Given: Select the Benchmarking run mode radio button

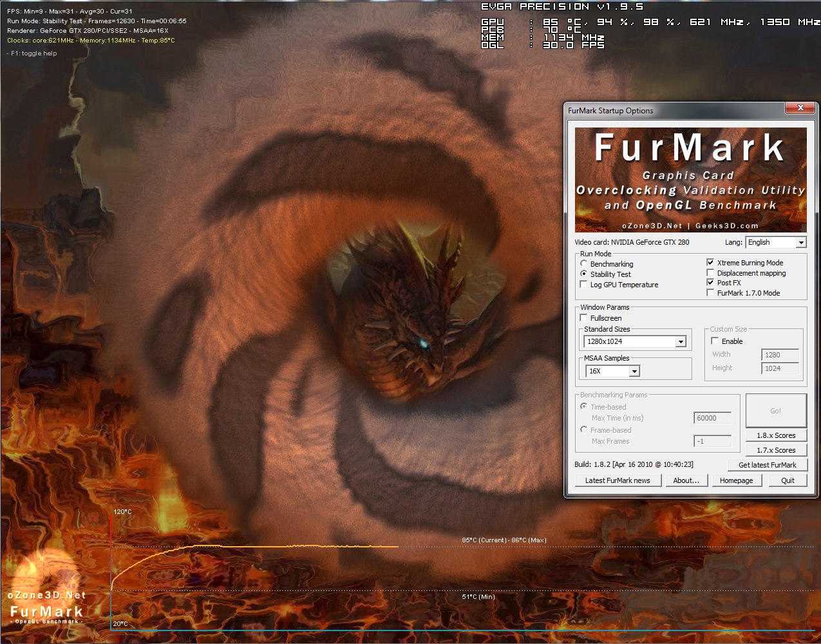Looking at the screenshot, I should 584,264.
